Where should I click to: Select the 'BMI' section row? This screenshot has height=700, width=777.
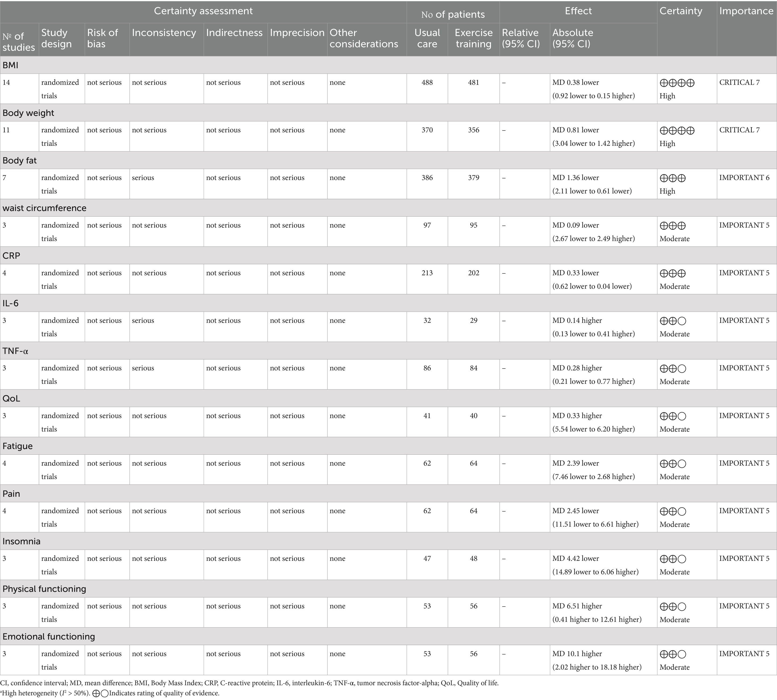[x=388, y=65]
